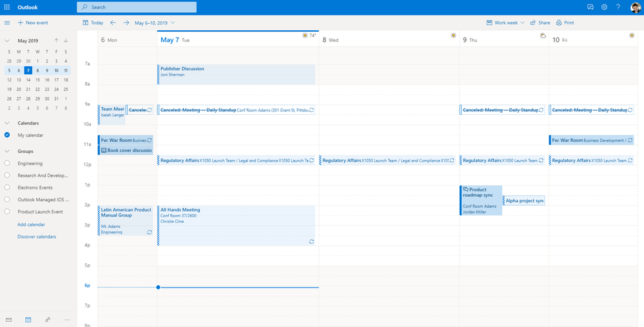This screenshot has height=327, width=644.
Task: Open the app launcher waffle icon
Action: (x=7, y=7)
